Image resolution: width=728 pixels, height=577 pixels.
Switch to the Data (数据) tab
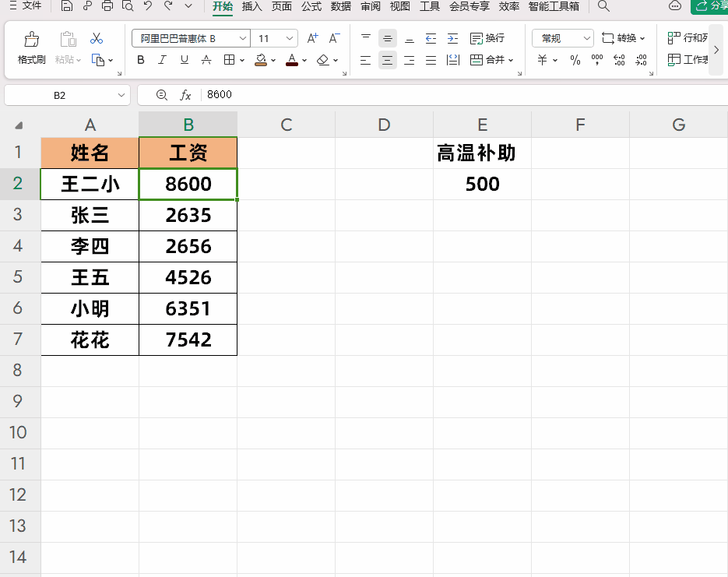341,6
